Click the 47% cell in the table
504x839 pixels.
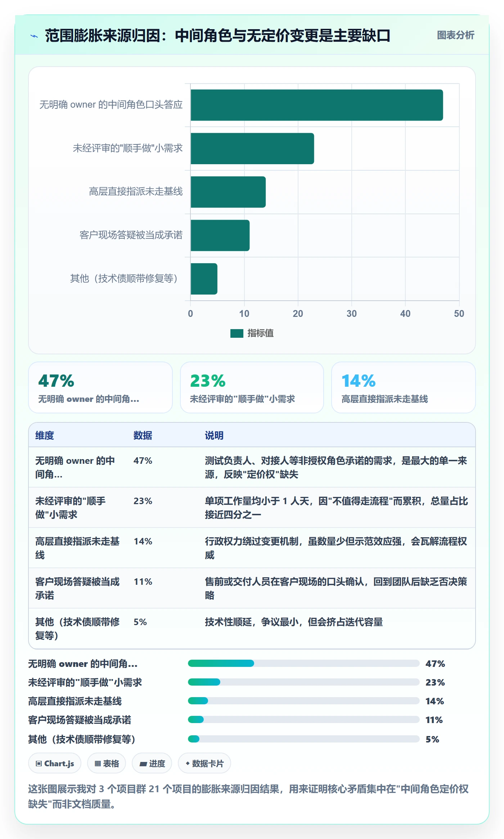pyautogui.click(x=143, y=461)
